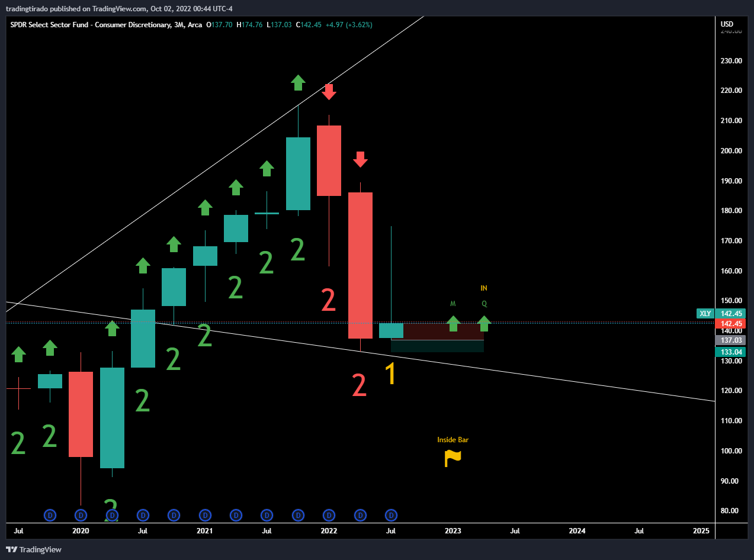The width and height of the screenshot is (754, 560).
Task: Click the dividend D marker between Jul 2020 and 2021
Action: point(174,515)
